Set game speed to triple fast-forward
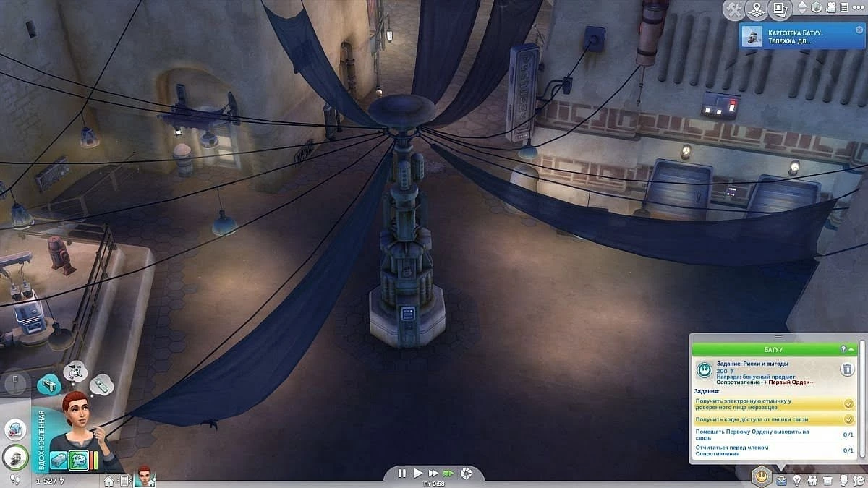The width and height of the screenshot is (868, 488). tap(448, 474)
